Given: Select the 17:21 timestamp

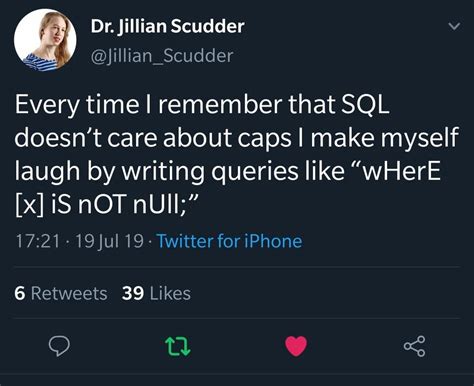Looking at the screenshot, I should pyautogui.click(x=38, y=241).
